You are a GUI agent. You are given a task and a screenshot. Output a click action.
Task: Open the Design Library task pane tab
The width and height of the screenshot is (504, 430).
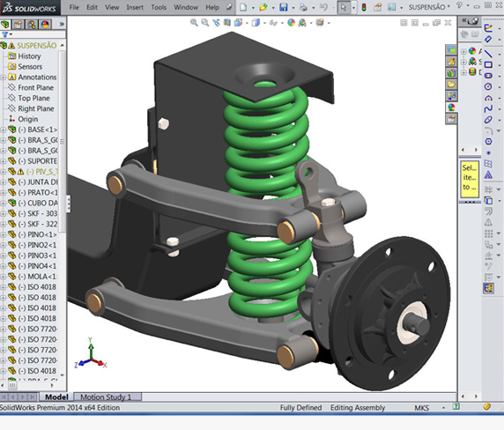click(451, 72)
